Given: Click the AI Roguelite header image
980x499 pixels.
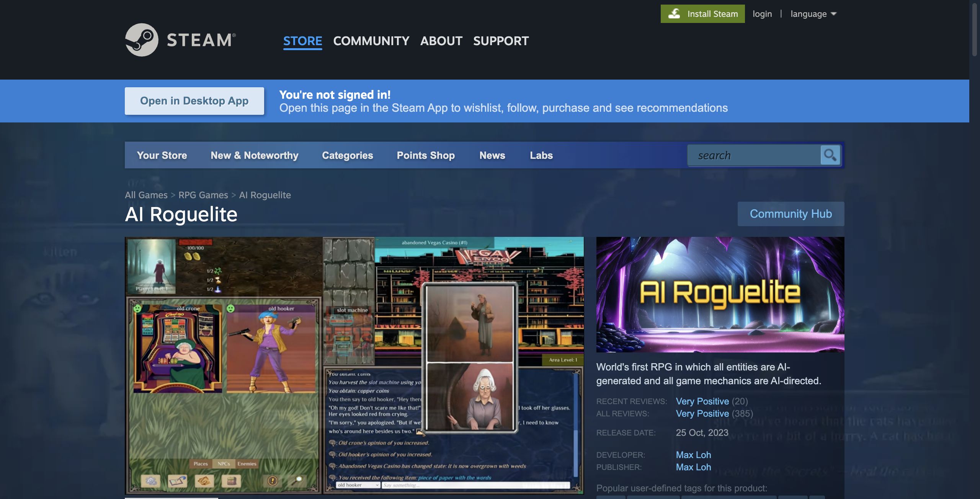Looking at the screenshot, I should point(720,294).
